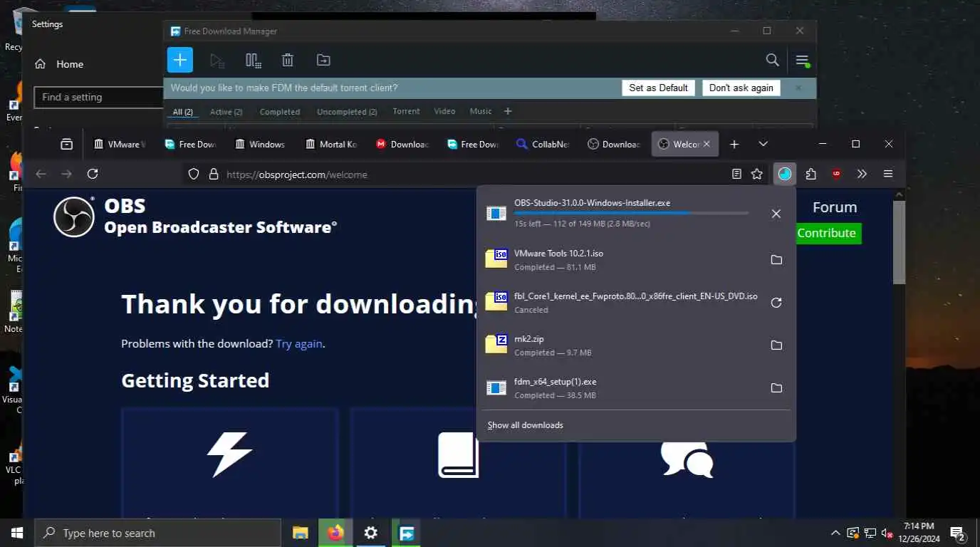Open File Explorer from the taskbar
980x547 pixels.
point(300,533)
